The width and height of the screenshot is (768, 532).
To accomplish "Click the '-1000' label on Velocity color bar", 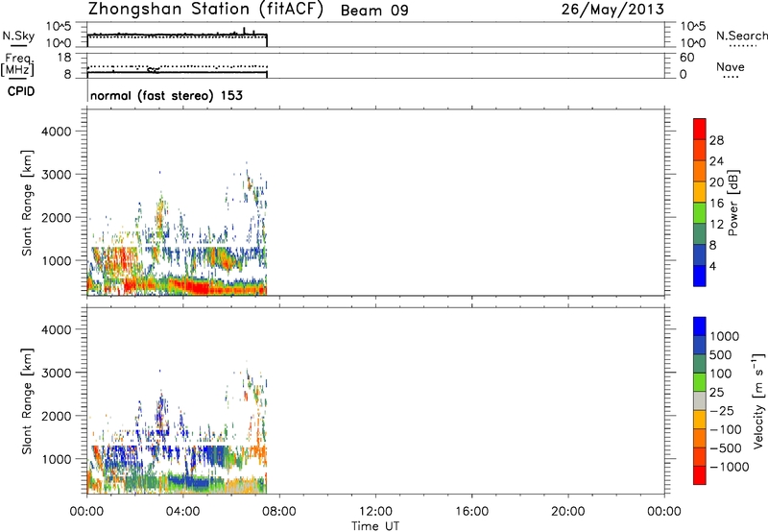I will 729,467.
